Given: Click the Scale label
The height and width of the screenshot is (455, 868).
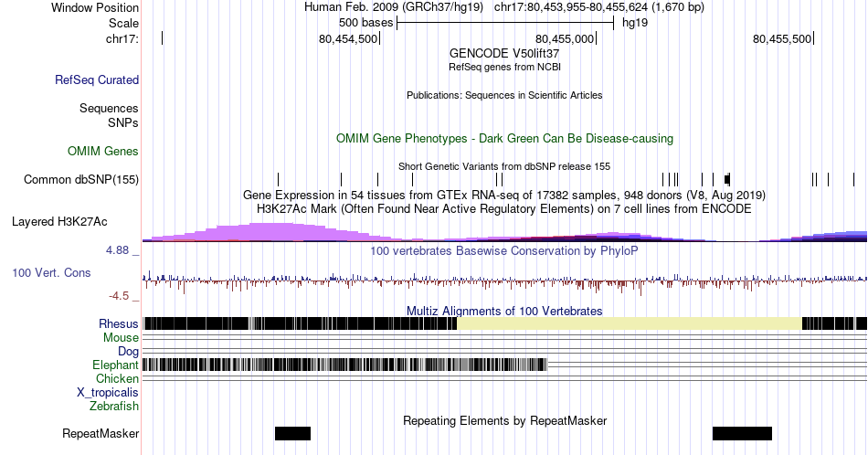Looking at the screenshot, I should (x=123, y=23).
